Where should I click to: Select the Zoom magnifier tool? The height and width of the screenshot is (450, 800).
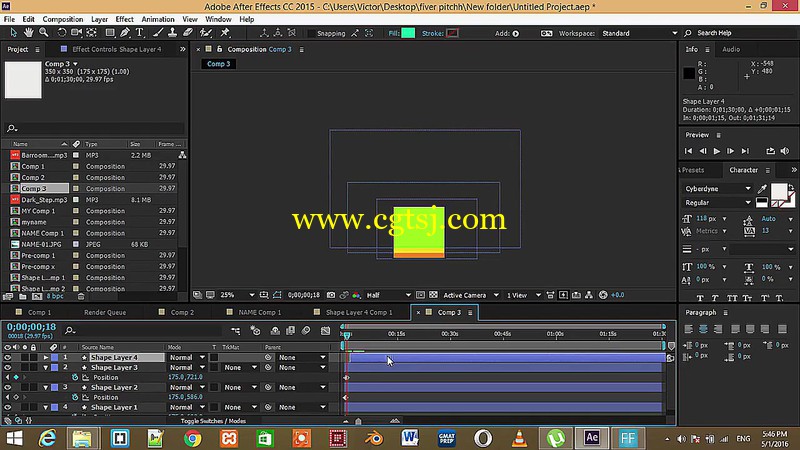coord(44,33)
